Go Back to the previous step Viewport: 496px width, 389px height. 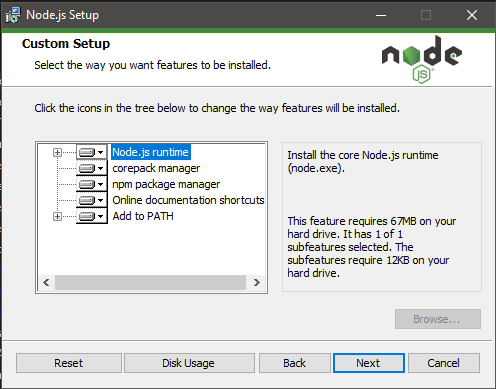tap(295, 363)
